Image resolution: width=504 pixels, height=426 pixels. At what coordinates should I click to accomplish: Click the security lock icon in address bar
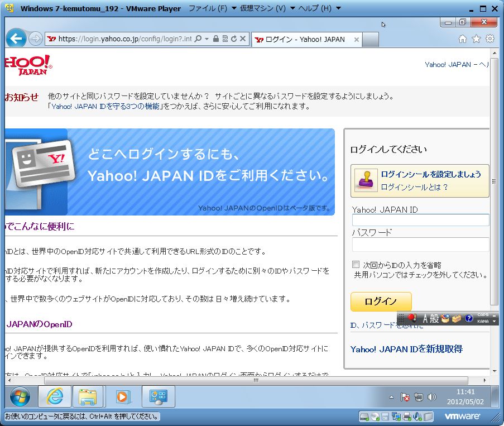(215, 39)
